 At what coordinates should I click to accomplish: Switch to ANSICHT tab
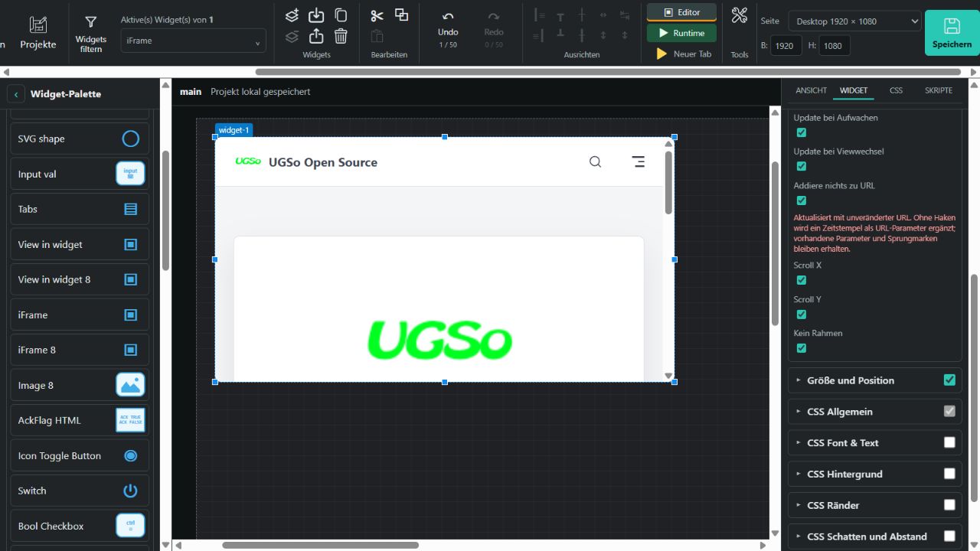click(x=811, y=90)
